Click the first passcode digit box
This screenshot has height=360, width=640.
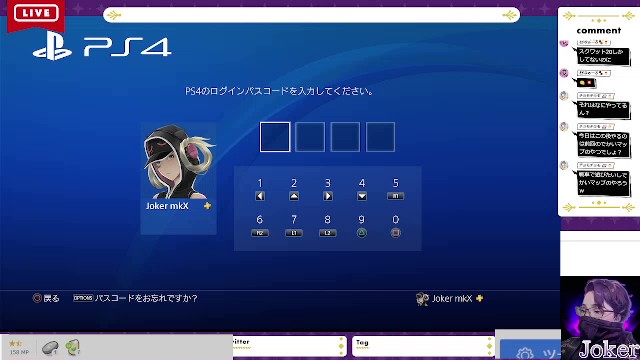pyautogui.click(x=275, y=137)
